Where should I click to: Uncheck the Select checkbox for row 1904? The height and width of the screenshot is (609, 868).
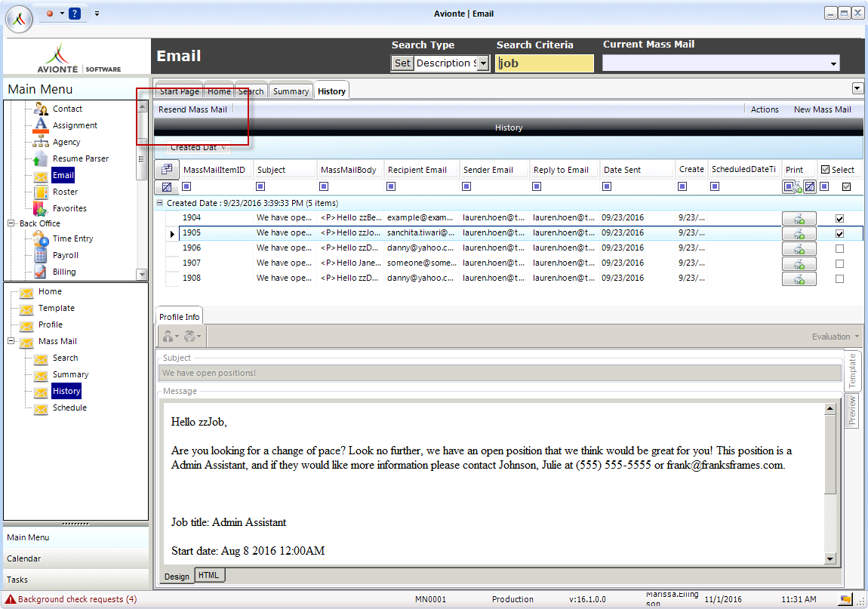(x=839, y=218)
